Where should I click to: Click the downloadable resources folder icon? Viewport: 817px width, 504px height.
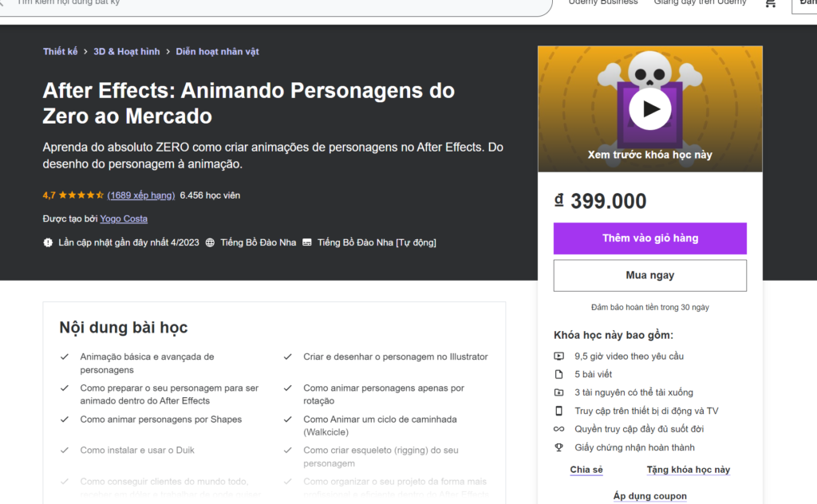click(x=558, y=392)
